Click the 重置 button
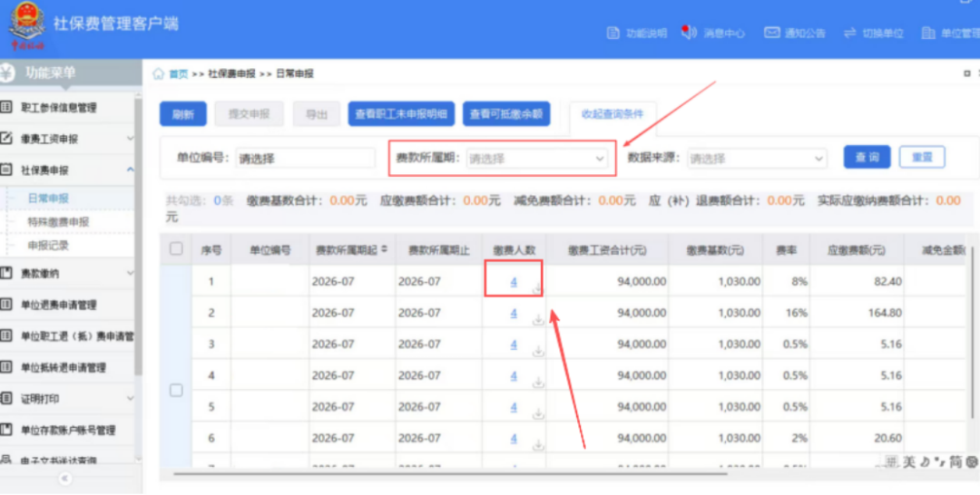The width and height of the screenshot is (980, 495). pyautogui.click(x=922, y=158)
